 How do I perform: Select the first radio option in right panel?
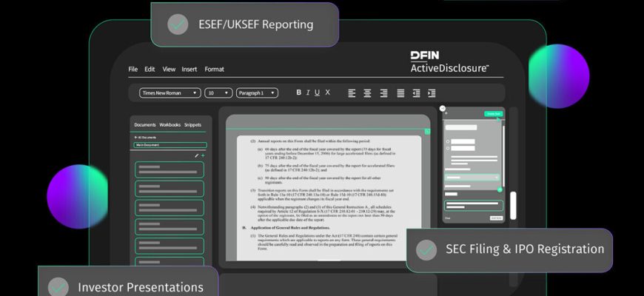448,141
